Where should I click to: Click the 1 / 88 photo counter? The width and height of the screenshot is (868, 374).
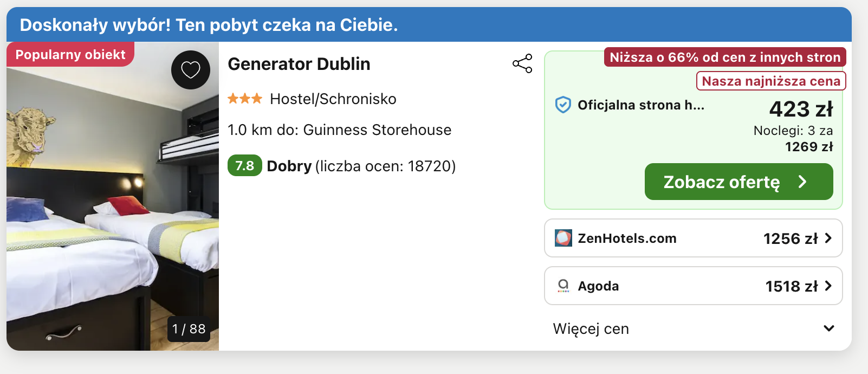point(189,329)
